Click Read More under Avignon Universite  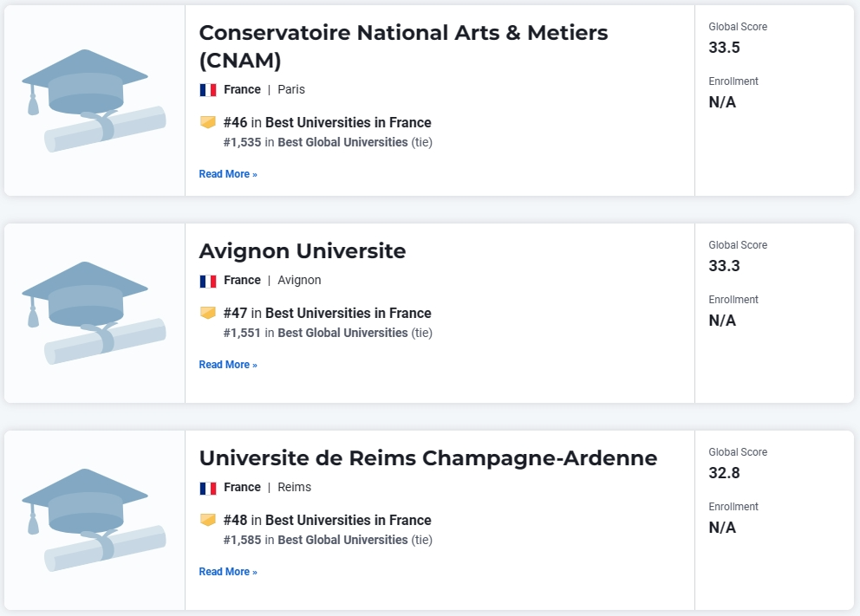tap(228, 365)
